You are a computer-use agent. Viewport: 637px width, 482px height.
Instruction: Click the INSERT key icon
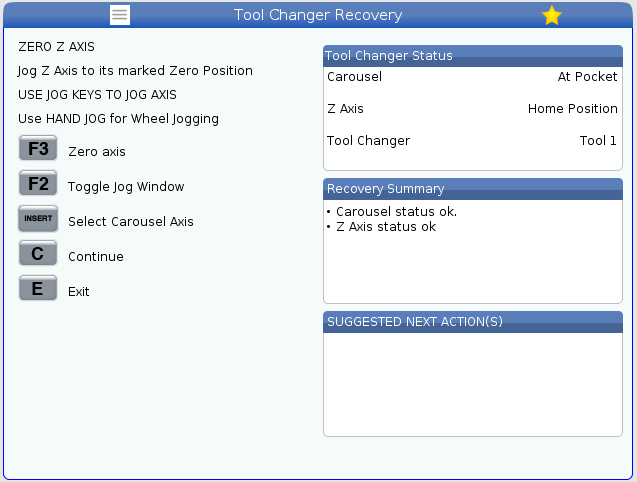38,219
